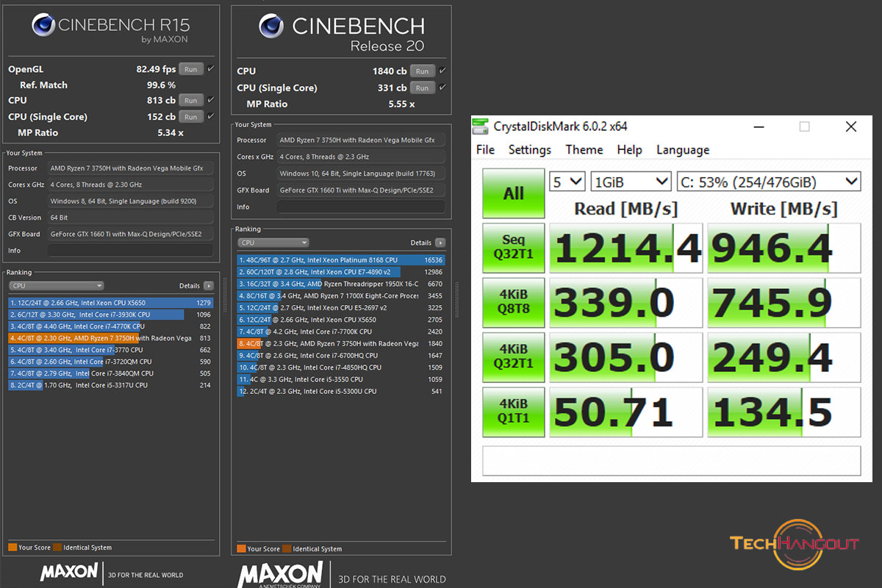This screenshot has width=882, height=588.
Task: Click Processor field in Cinebench R15 system info
Action: (131, 168)
